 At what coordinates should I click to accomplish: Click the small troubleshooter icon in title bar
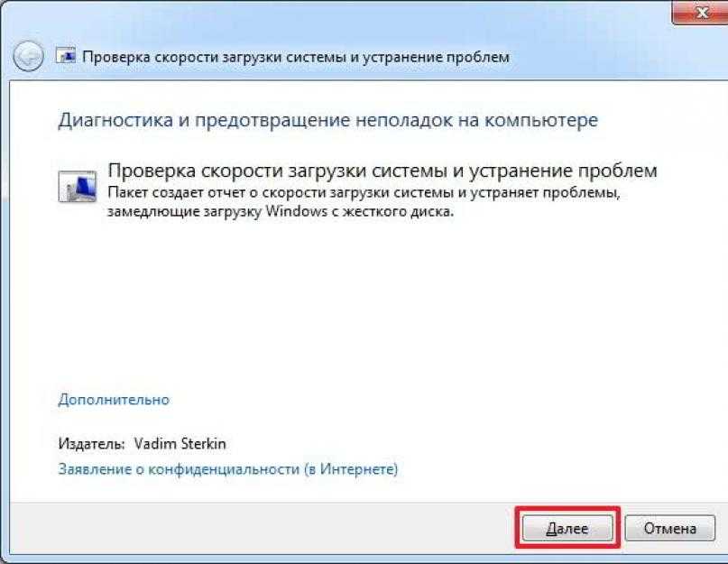(x=66, y=56)
